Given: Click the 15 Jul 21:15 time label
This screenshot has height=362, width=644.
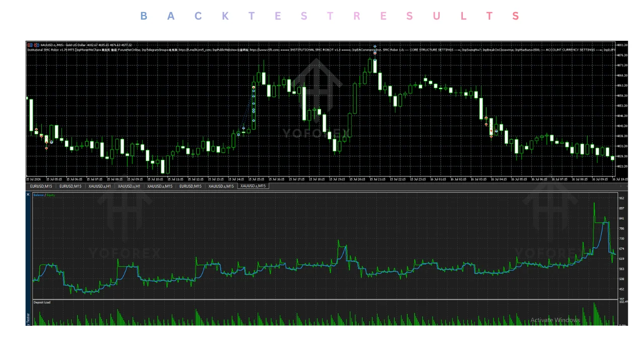Looking at the screenshot, I should tap(377, 179).
